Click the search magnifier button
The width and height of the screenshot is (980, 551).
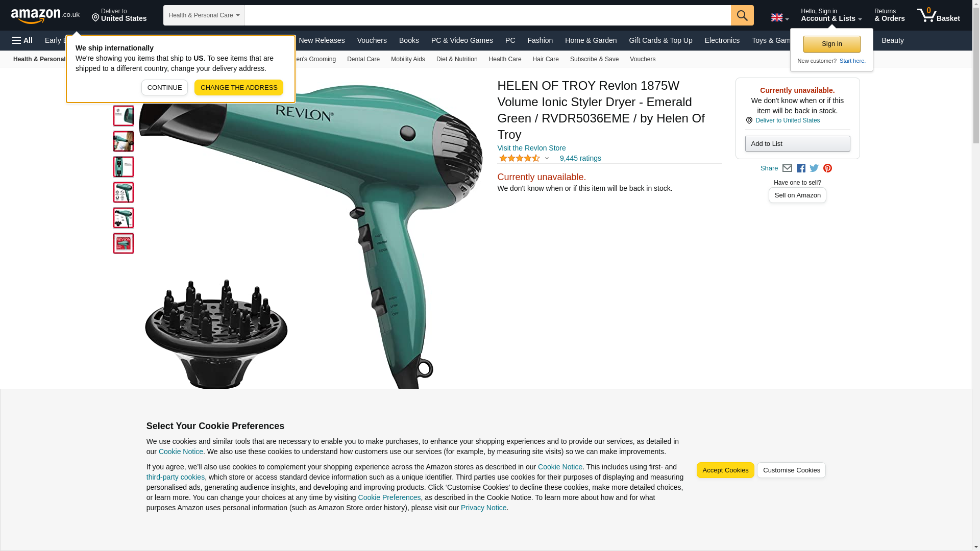tap(742, 15)
